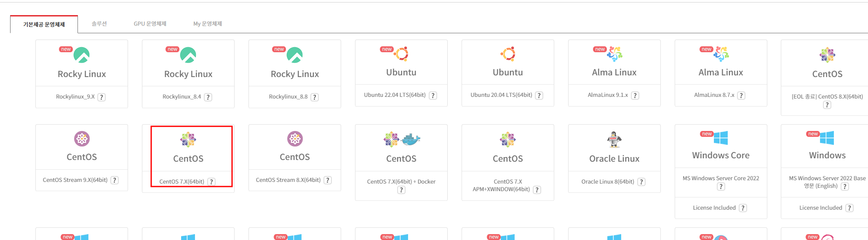Open help icon beside Rockylinux_9.X
The width and height of the screenshot is (868, 240).
[x=101, y=97]
